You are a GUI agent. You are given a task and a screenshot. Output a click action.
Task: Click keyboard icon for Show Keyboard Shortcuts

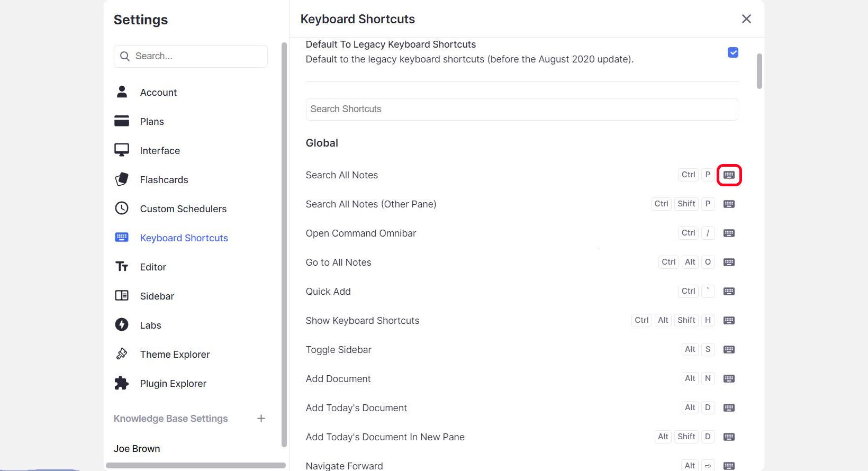729,320
